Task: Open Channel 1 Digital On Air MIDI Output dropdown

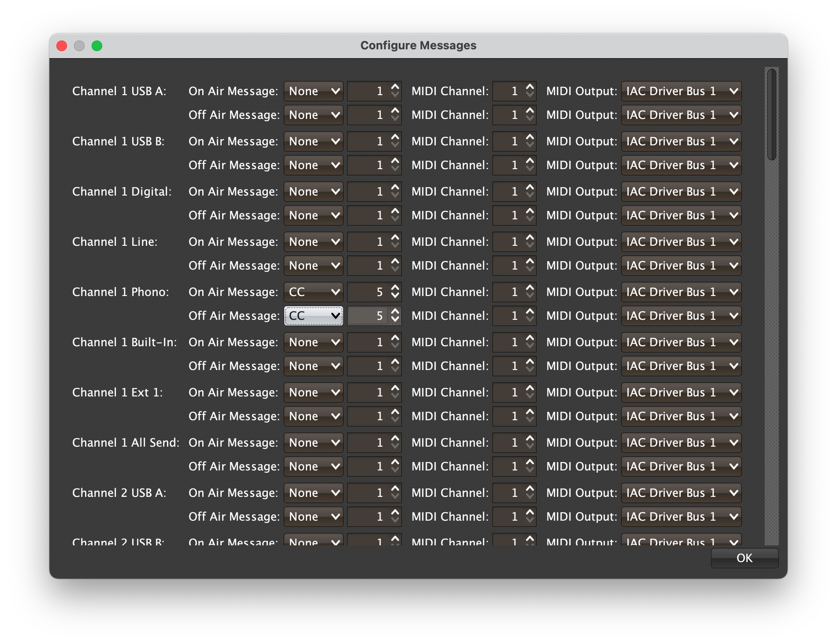Action: coord(681,192)
